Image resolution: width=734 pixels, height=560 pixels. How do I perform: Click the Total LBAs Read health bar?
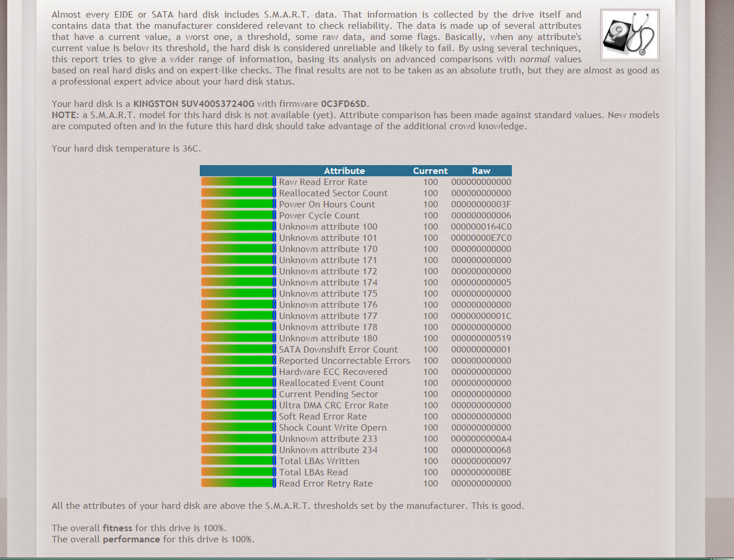239,472
